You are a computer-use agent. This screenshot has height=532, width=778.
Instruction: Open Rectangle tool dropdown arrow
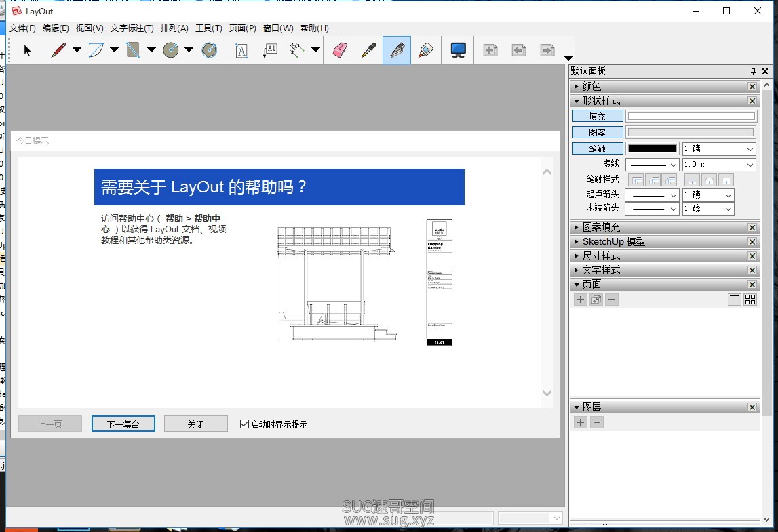point(151,49)
